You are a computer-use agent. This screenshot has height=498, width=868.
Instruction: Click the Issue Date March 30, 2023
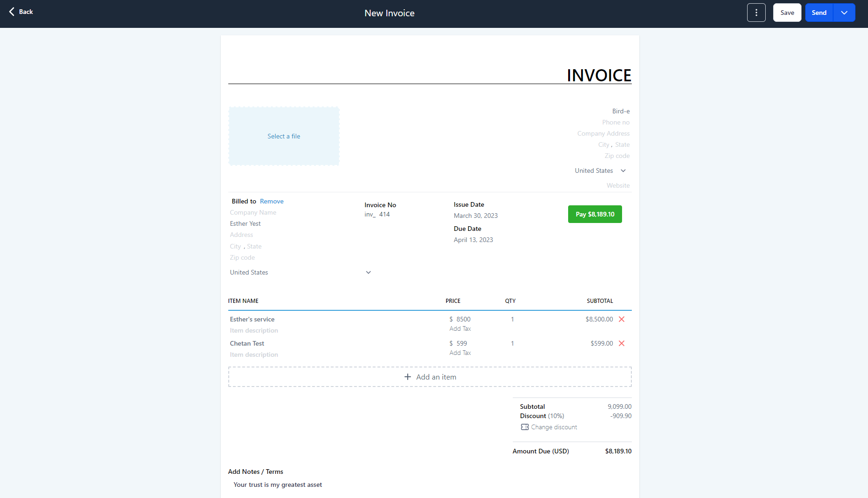pyautogui.click(x=476, y=216)
